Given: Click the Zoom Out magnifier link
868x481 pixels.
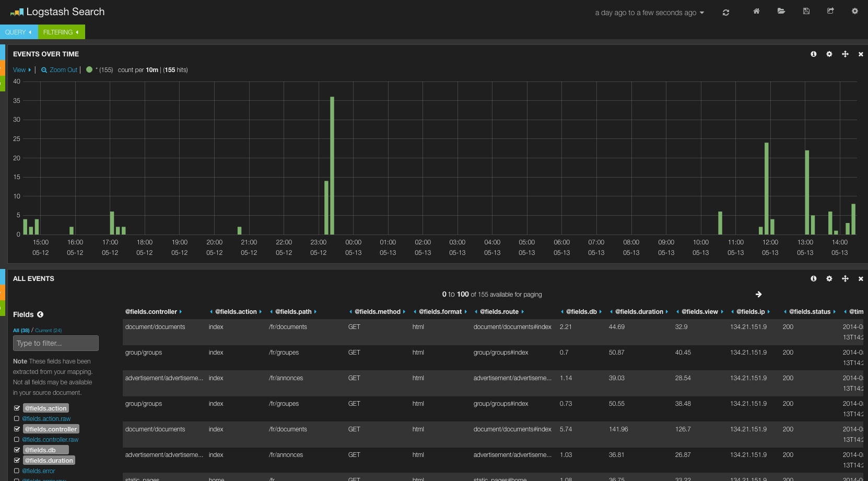Looking at the screenshot, I should pos(59,70).
